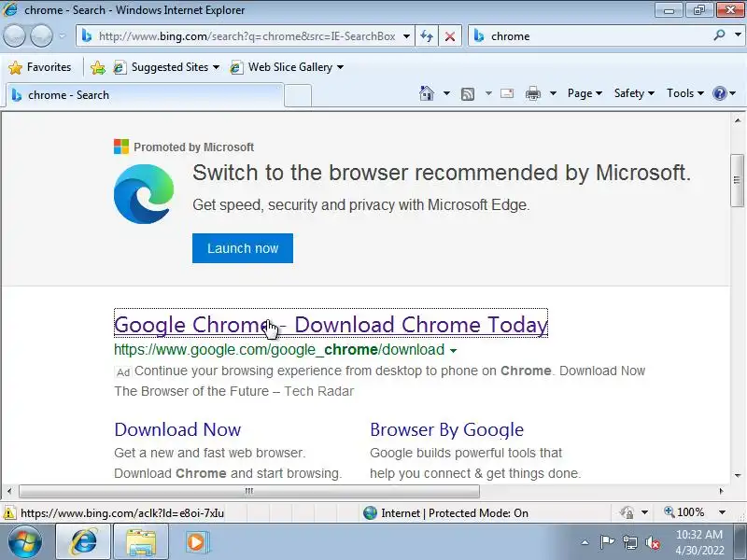Click the search box containing chrome
The width and height of the screenshot is (747, 560).
(x=589, y=36)
